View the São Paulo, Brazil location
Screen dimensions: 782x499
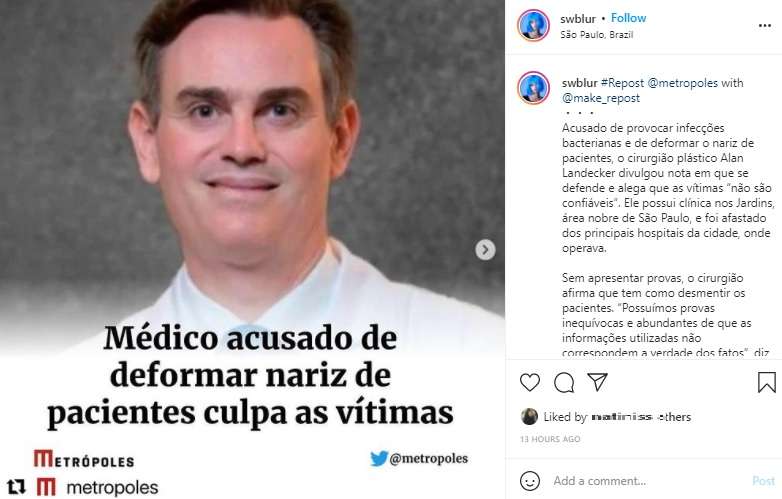(596, 35)
